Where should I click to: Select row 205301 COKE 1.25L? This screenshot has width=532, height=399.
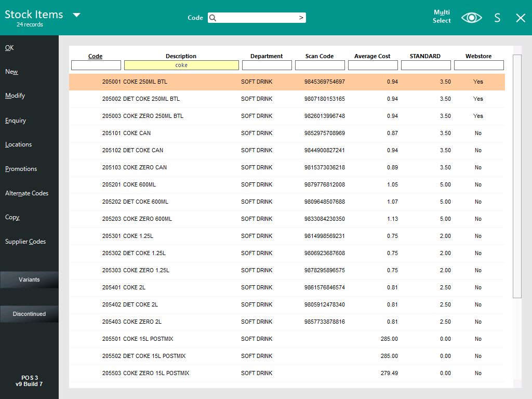pos(287,236)
